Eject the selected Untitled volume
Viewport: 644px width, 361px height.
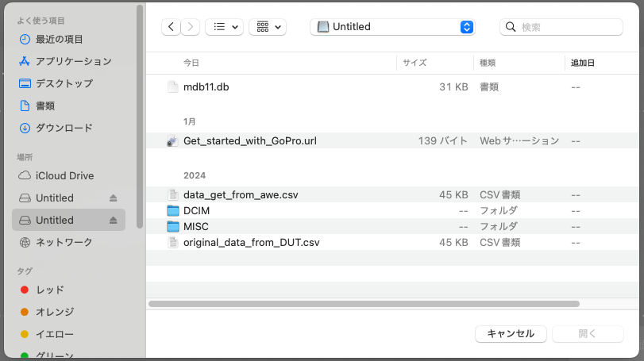coord(113,220)
